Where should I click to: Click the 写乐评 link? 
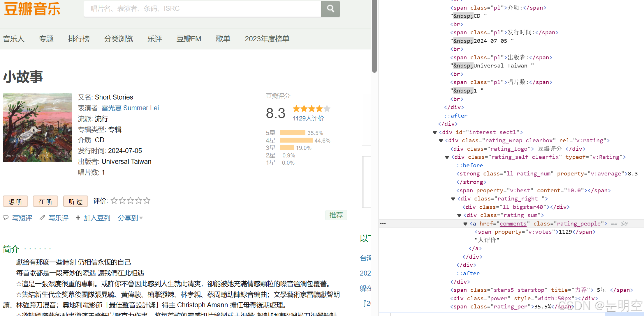pos(58,218)
